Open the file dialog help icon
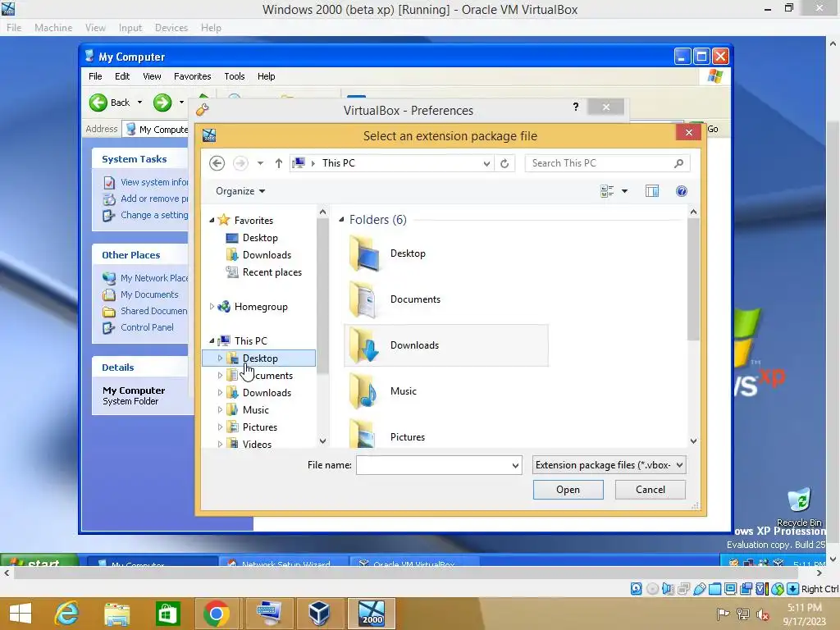Viewport: 840px width, 630px height. click(x=682, y=191)
